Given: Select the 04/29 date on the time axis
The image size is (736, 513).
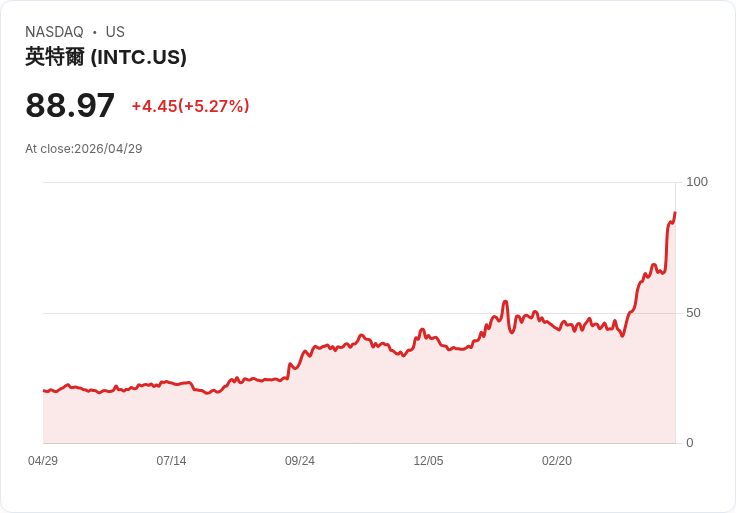Looking at the screenshot, I should [x=43, y=461].
